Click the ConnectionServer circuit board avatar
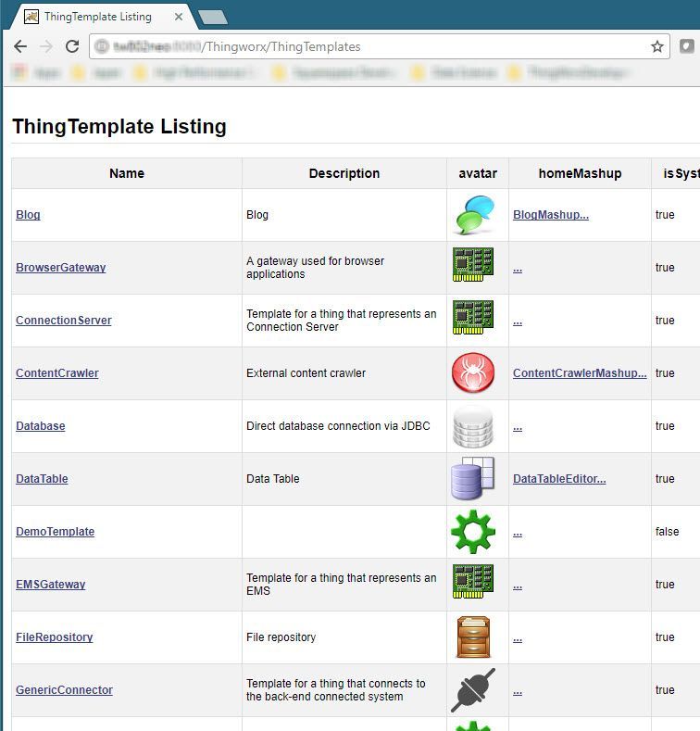Screen dimensions: 700x731 (x=473, y=318)
